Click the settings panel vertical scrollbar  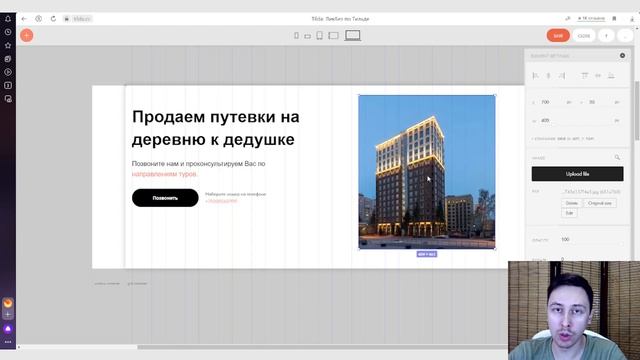(637, 110)
